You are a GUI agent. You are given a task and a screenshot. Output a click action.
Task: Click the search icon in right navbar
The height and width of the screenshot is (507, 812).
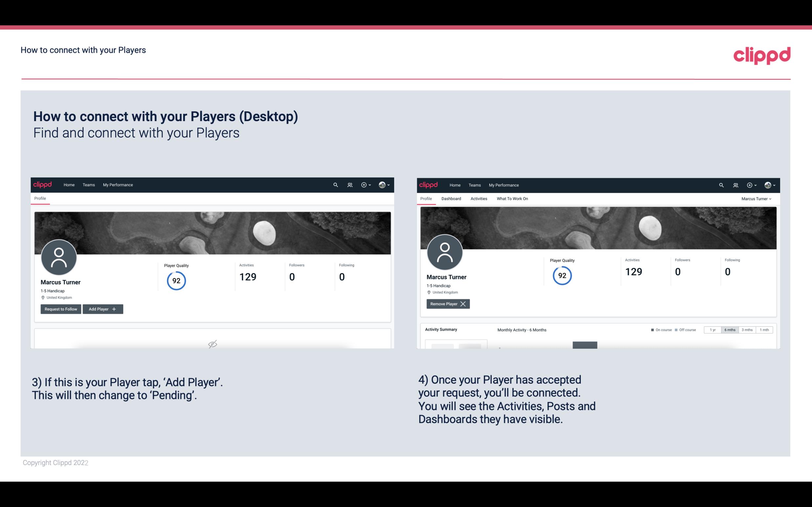pos(721,184)
